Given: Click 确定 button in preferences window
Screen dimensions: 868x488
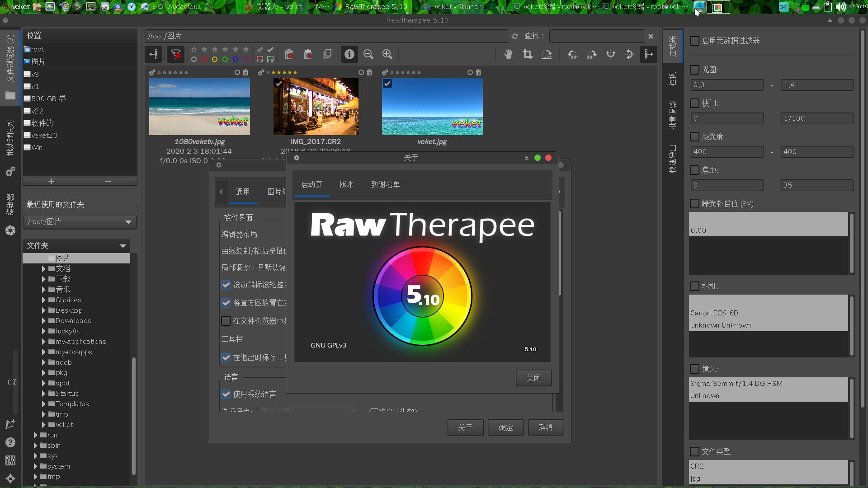Looking at the screenshot, I should 505,427.
